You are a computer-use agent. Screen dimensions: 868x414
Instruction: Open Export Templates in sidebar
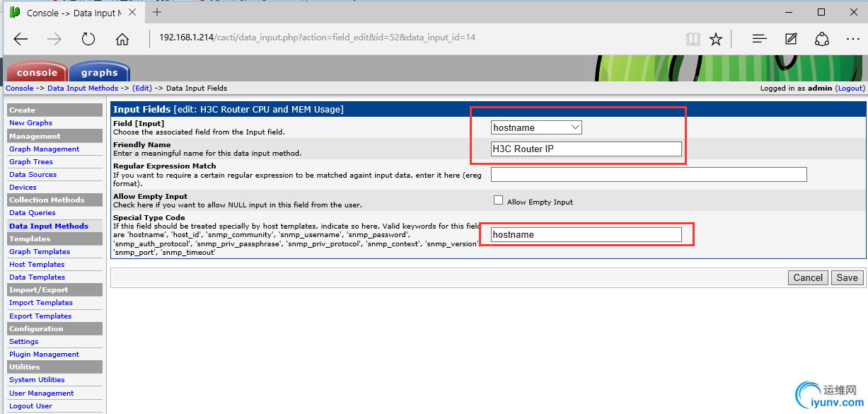tap(40, 316)
